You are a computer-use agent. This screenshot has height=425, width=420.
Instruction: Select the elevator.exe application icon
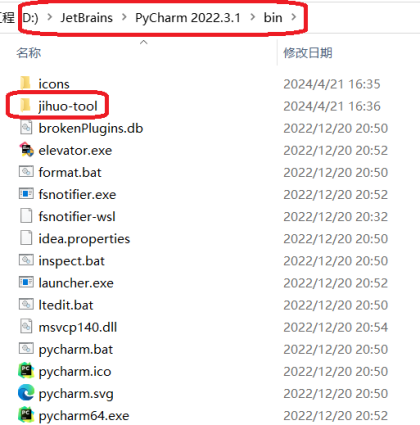[x=26, y=150]
